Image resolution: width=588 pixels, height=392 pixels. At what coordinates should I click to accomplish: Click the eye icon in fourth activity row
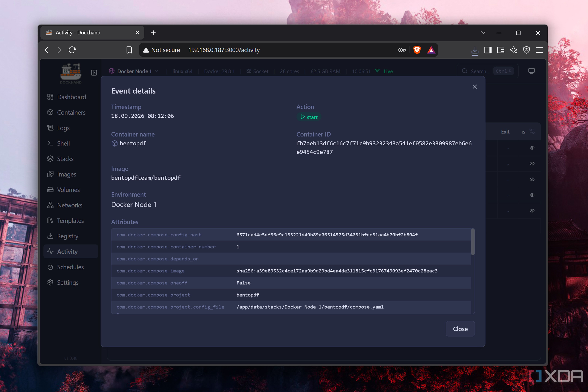532,195
